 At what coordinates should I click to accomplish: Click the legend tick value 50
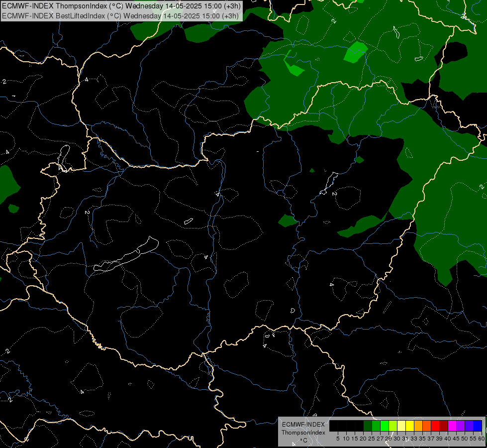pyautogui.click(x=464, y=439)
